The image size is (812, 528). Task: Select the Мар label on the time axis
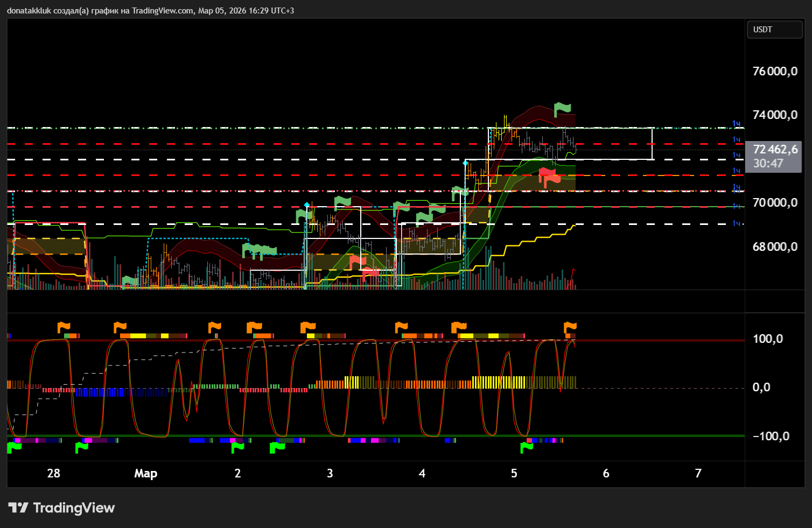click(x=145, y=473)
